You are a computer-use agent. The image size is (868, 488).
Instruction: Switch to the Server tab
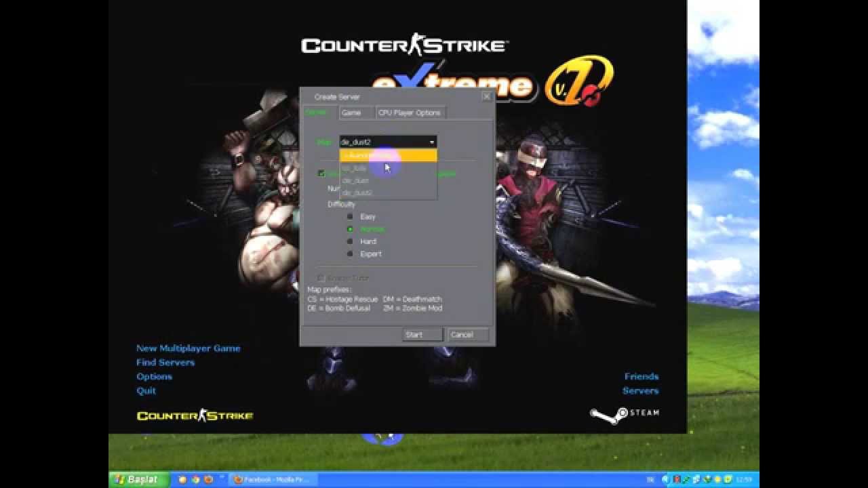coord(319,113)
